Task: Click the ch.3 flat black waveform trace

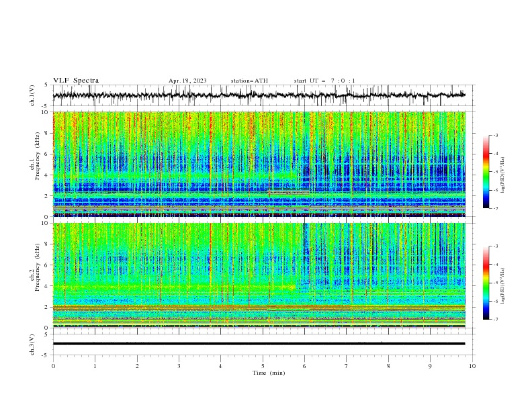Action: [259, 344]
